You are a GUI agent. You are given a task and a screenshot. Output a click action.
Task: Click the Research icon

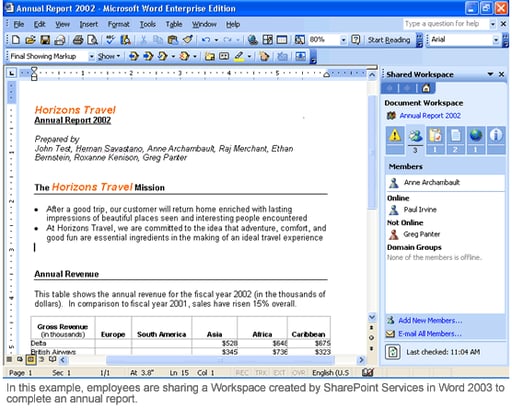[x=126, y=40]
